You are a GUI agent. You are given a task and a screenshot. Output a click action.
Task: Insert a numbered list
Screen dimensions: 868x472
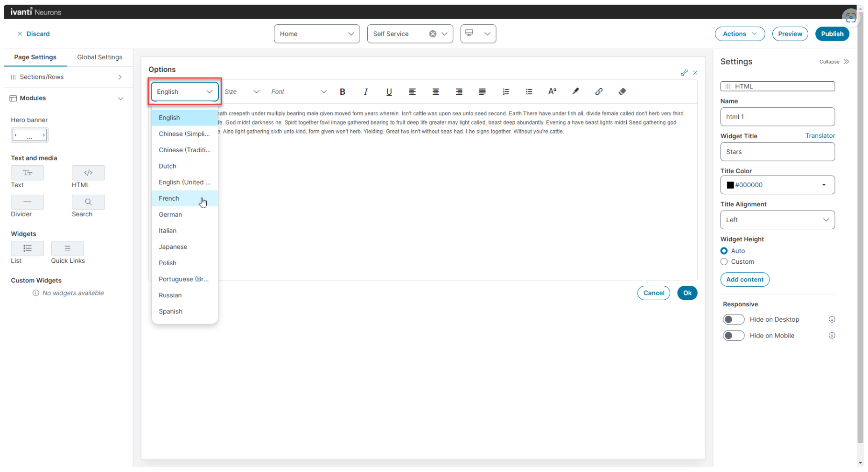pos(506,92)
